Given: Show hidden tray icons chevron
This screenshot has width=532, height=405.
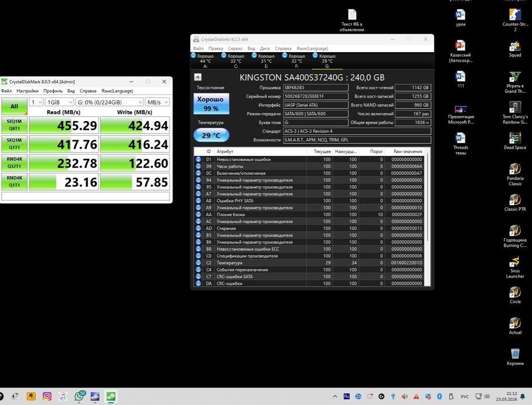Looking at the screenshot, I should coord(335,396).
